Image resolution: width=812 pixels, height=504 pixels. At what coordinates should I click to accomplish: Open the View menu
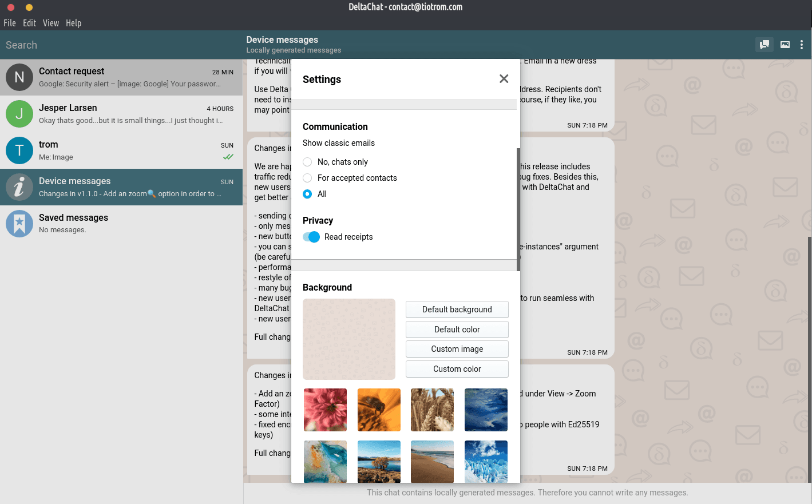point(51,23)
